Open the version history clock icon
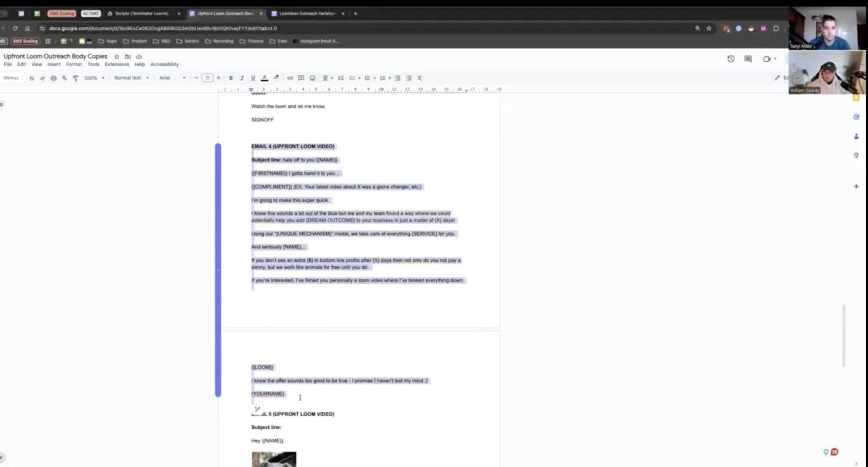The width and height of the screenshot is (868, 467). 731,59
